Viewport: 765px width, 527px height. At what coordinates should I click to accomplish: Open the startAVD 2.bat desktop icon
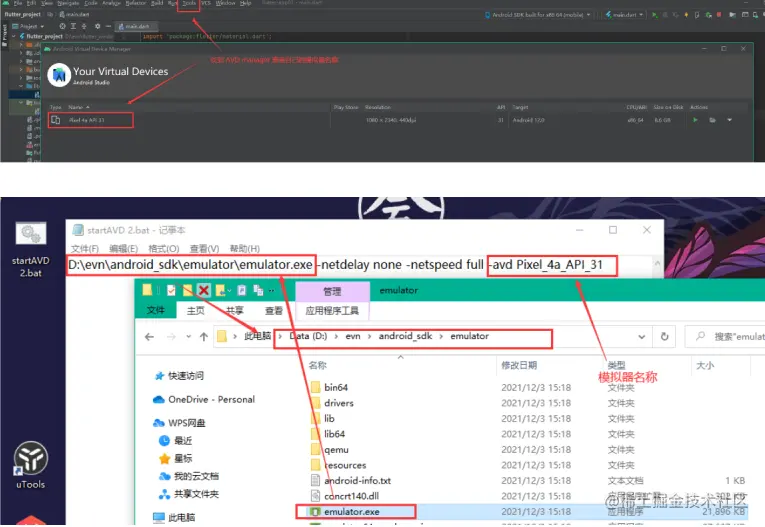[31, 250]
